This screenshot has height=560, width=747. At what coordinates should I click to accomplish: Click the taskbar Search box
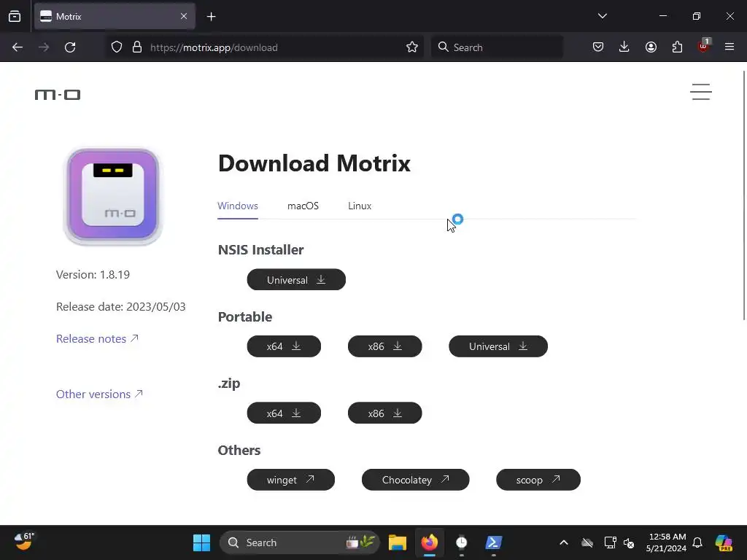point(300,542)
